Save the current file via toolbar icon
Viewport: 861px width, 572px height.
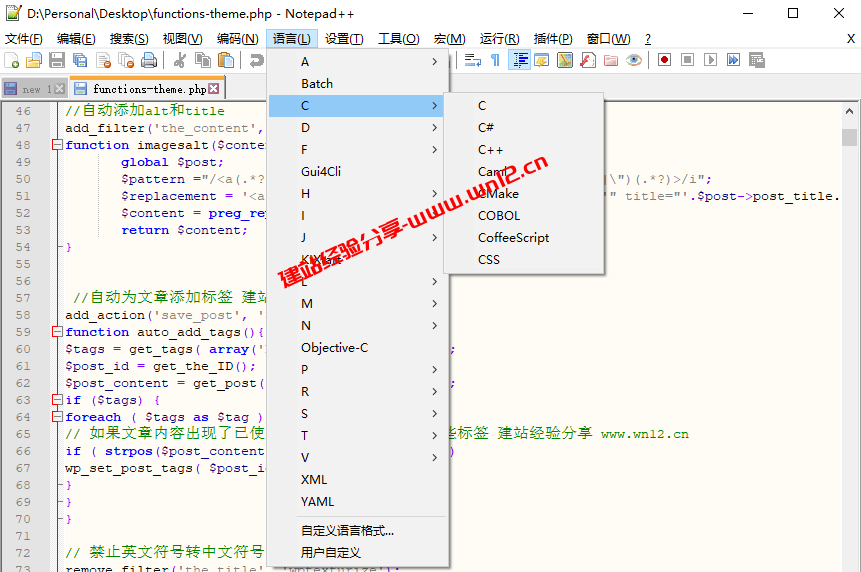57,60
